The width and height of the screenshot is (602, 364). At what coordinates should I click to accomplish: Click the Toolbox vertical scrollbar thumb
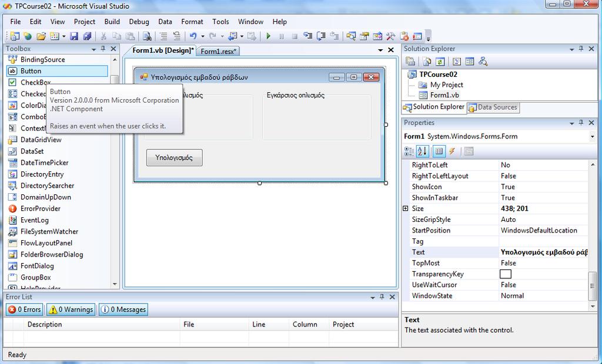tap(115, 80)
